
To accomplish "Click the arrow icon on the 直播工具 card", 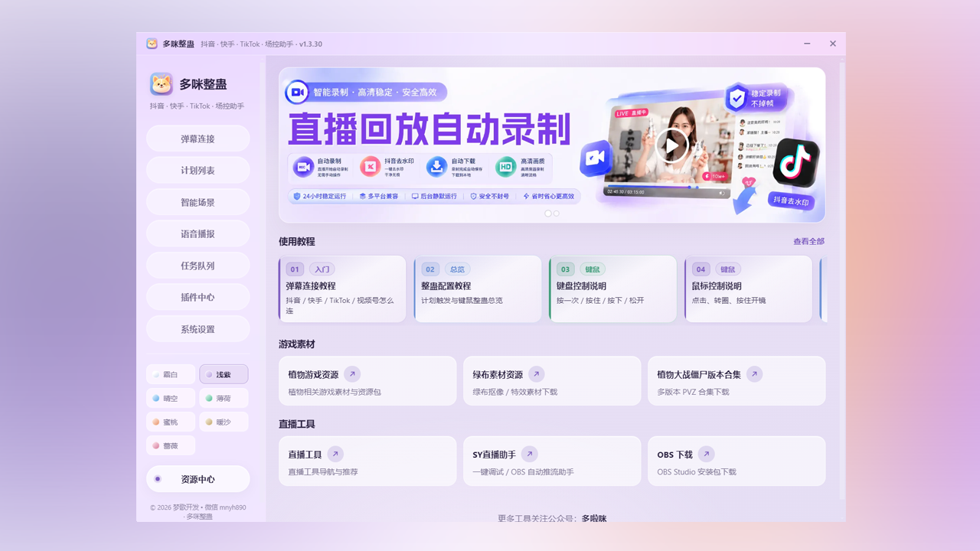I will pos(335,455).
